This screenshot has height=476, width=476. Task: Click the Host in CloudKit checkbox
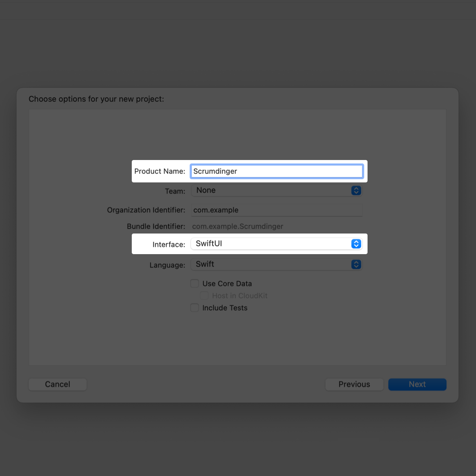point(204,295)
